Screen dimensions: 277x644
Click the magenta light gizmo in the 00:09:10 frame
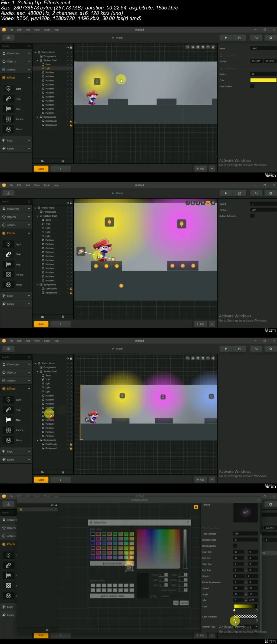(182, 224)
